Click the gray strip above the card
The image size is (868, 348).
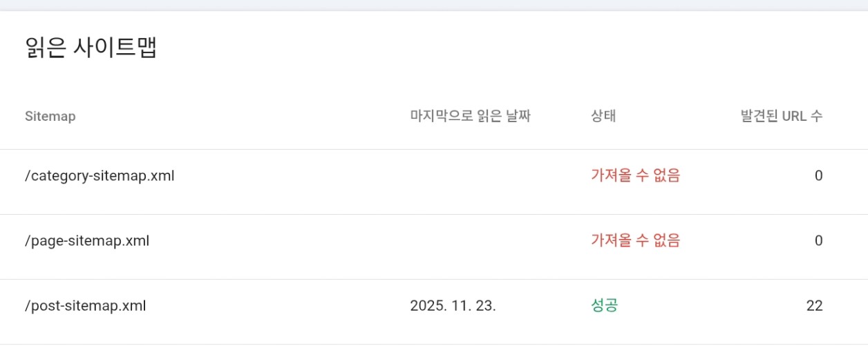[434, 5]
